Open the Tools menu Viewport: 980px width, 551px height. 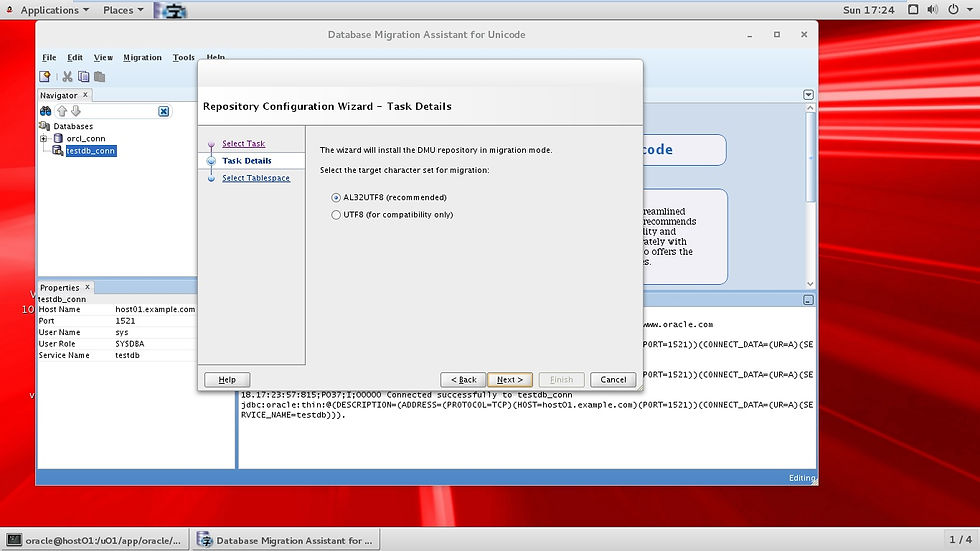click(x=184, y=57)
